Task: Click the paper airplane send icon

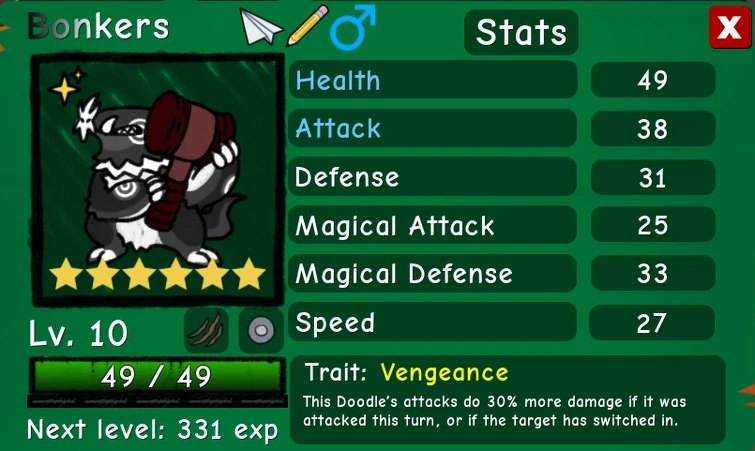Action: pos(260,28)
